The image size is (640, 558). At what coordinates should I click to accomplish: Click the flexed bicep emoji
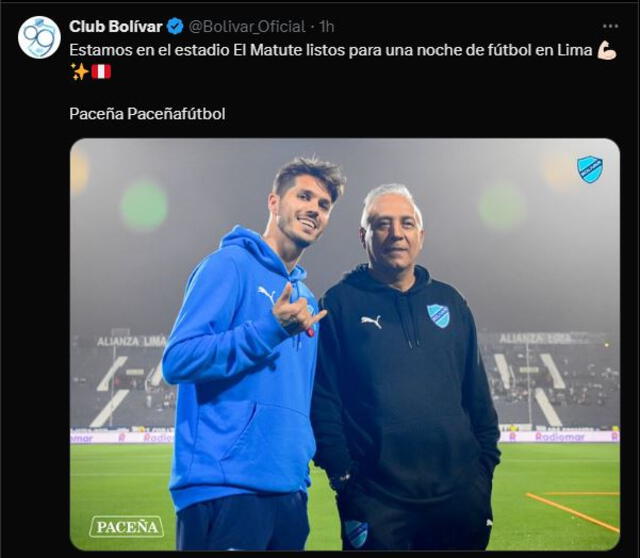point(606,50)
